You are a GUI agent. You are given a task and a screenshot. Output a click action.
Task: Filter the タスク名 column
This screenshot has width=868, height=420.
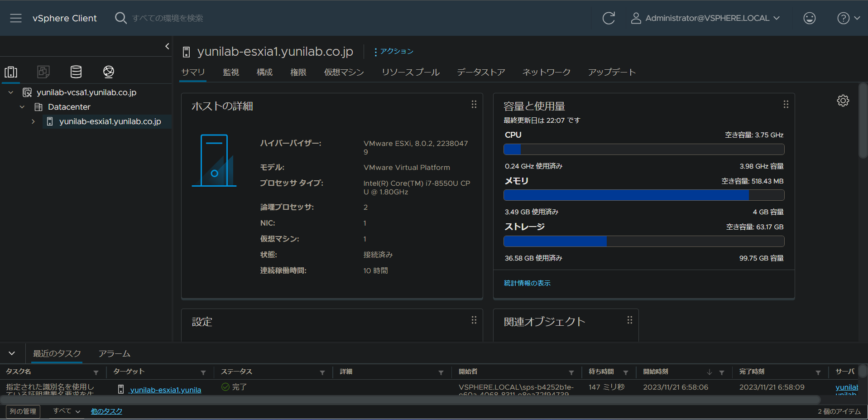pyautogui.click(x=96, y=372)
